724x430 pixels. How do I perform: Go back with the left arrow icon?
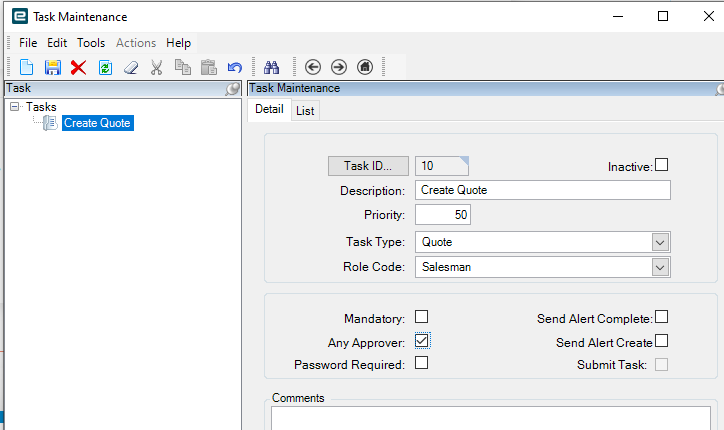313,67
